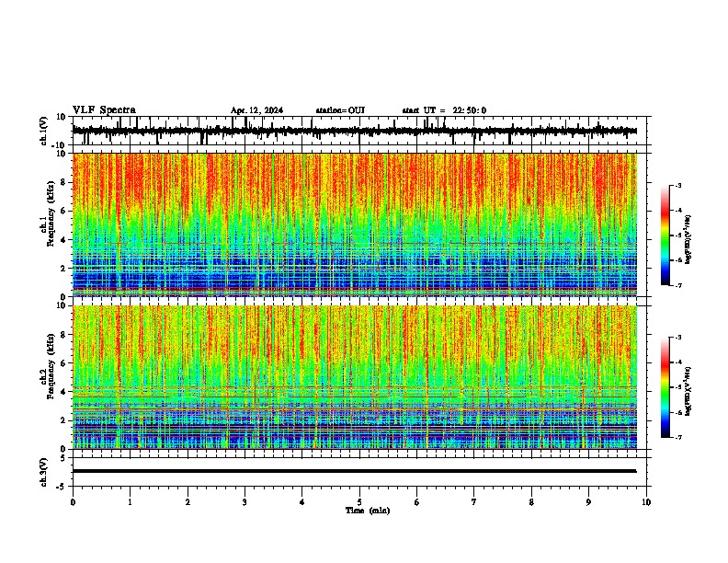Click the date 'Apr. 12, 2024'

point(256,110)
